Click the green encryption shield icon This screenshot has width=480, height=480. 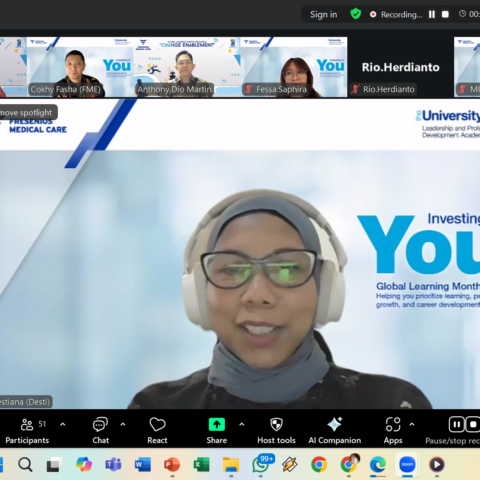coord(356,14)
